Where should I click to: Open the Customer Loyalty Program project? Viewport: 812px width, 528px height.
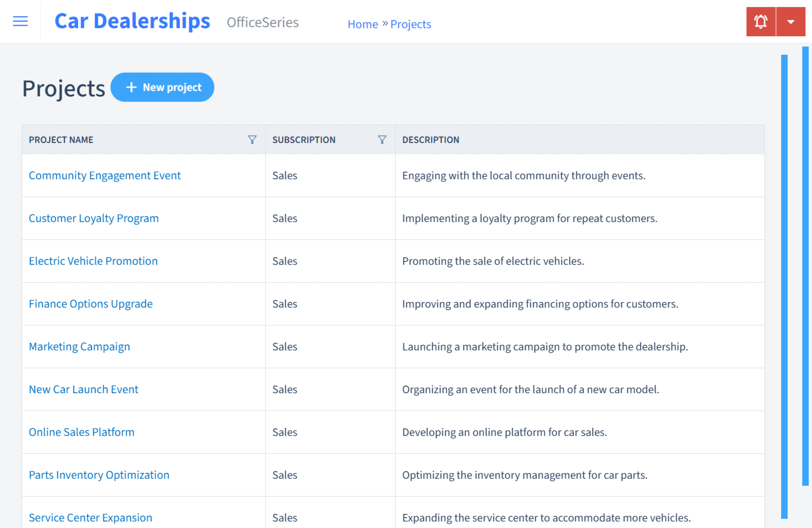pyautogui.click(x=94, y=218)
